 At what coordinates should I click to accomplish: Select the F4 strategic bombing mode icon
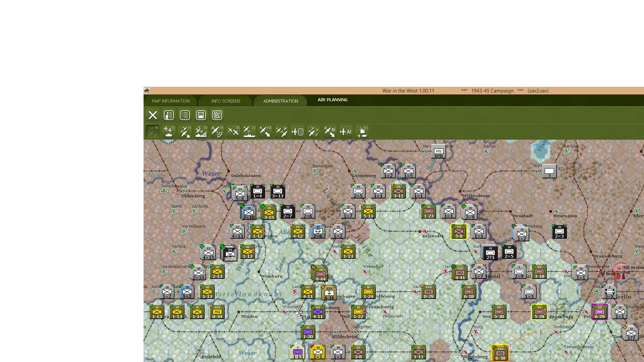(x=201, y=132)
